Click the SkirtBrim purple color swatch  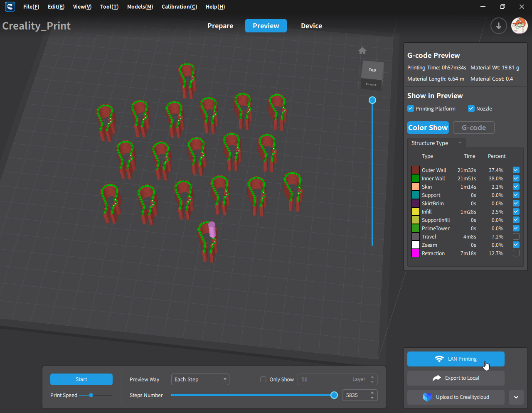tap(416, 203)
